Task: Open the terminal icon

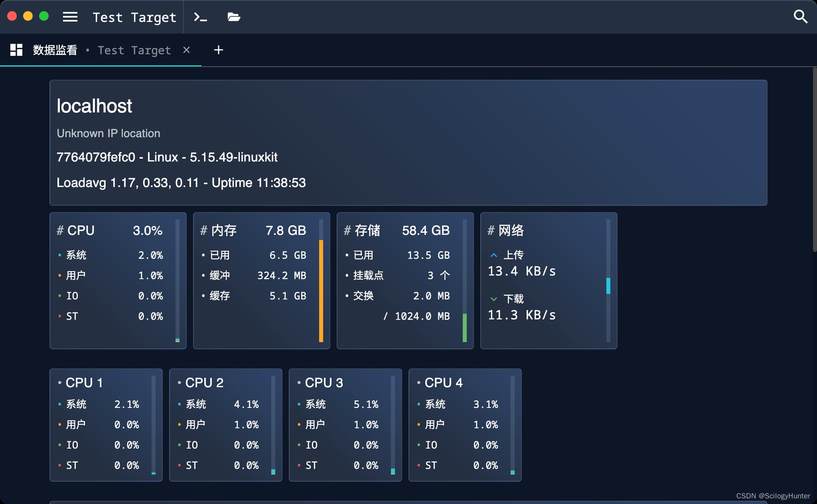Action: [x=200, y=17]
